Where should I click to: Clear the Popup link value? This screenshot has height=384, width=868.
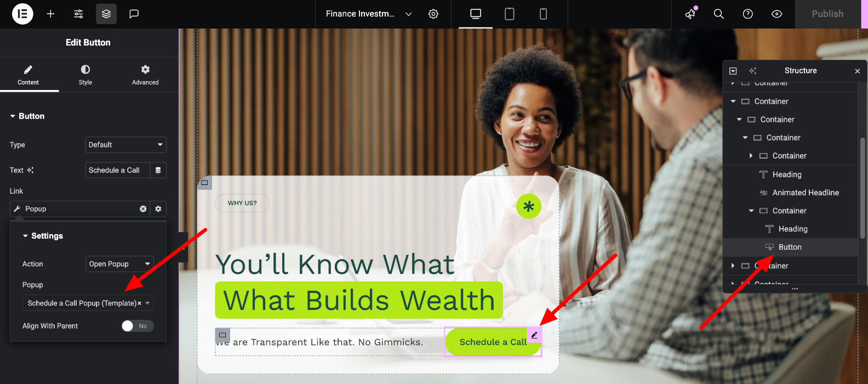coord(143,209)
